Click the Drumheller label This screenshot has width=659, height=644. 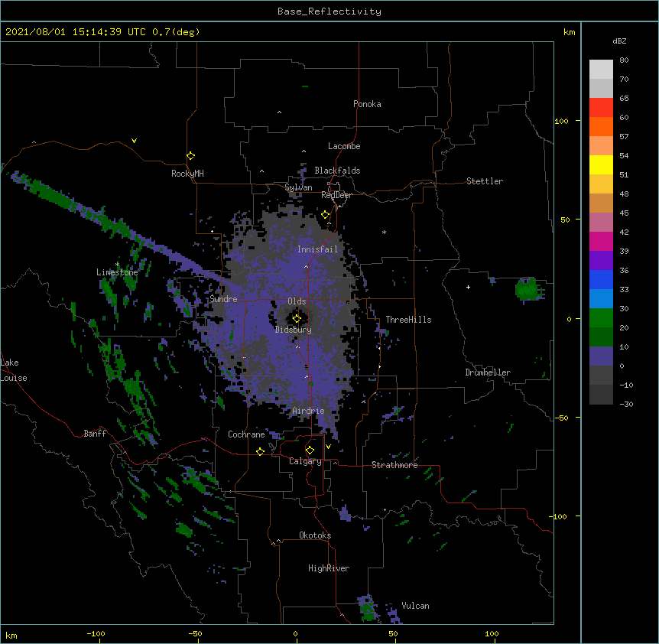(x=488, y=372)
